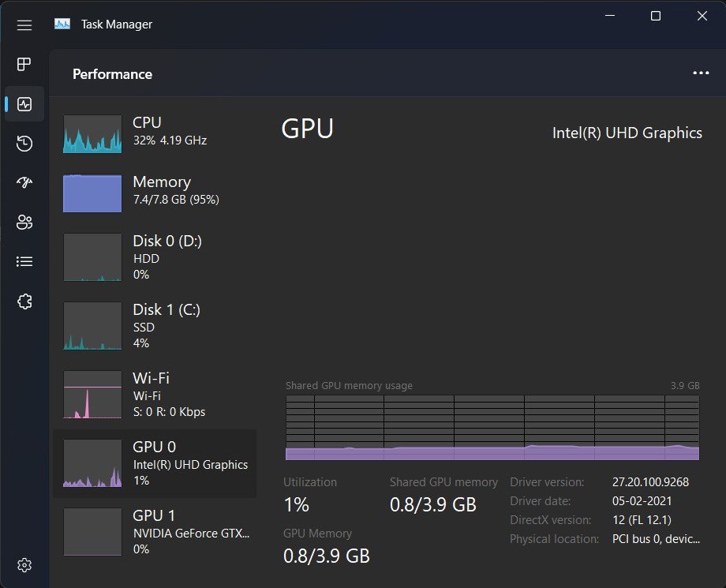Go to the Processes page icon
The width and height of the screenshot is (726, 588).
[24, 64]
